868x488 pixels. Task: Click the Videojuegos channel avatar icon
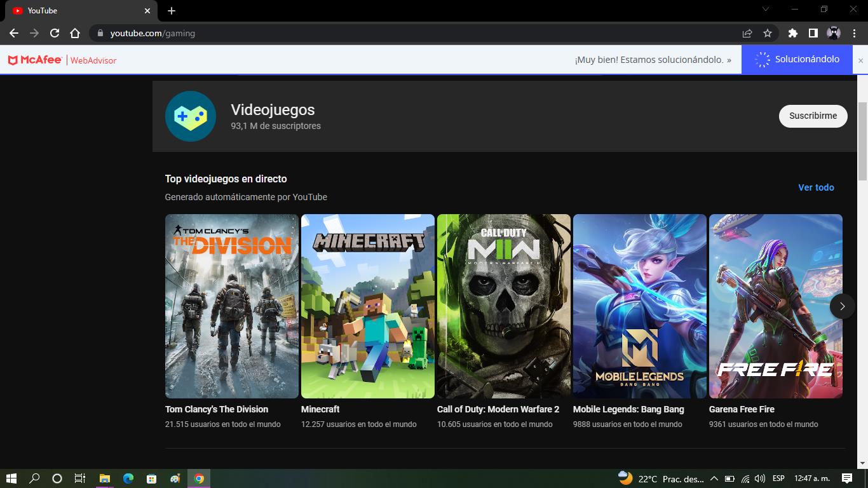tap(190, 116)
